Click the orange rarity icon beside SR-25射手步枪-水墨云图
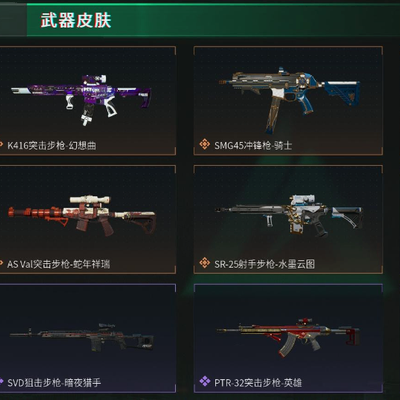Screen dimensions: 400x400 pos(205,263)
